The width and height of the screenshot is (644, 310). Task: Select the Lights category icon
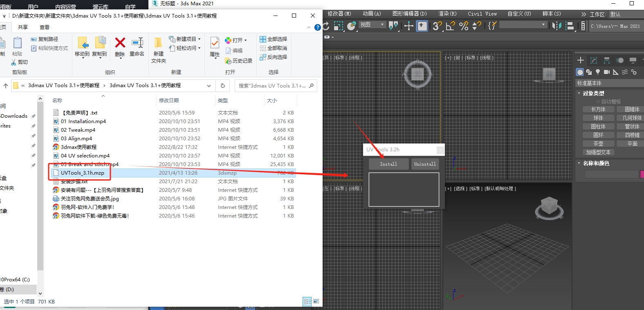pyautogui.click(x=598, y=72)
